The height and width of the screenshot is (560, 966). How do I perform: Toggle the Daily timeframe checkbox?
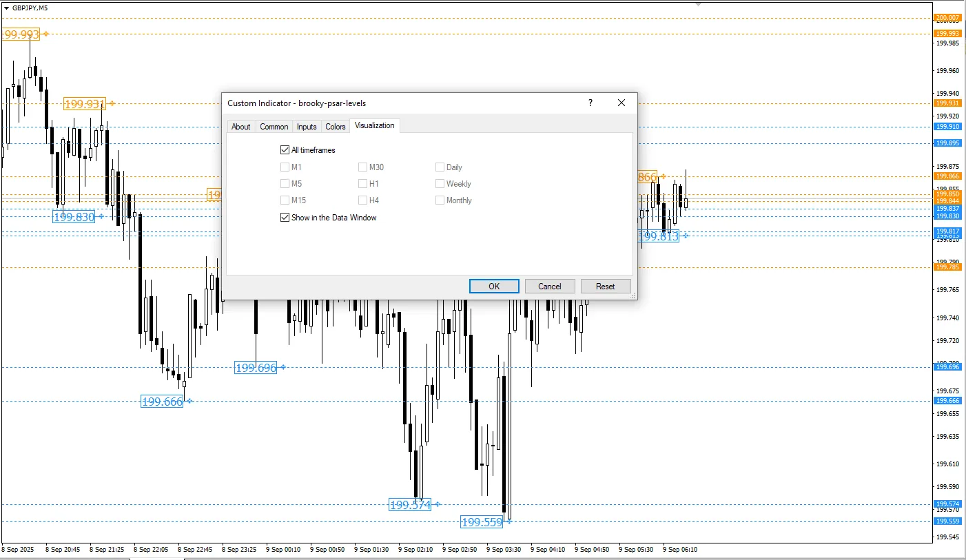[440, 167]
